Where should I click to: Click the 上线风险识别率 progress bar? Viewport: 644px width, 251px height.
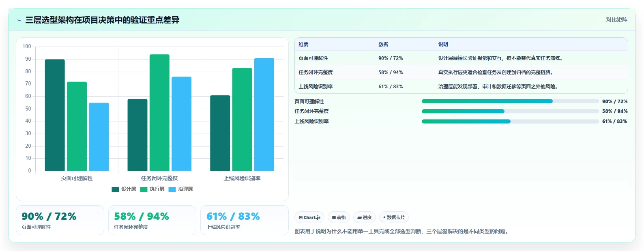(510, 121)
